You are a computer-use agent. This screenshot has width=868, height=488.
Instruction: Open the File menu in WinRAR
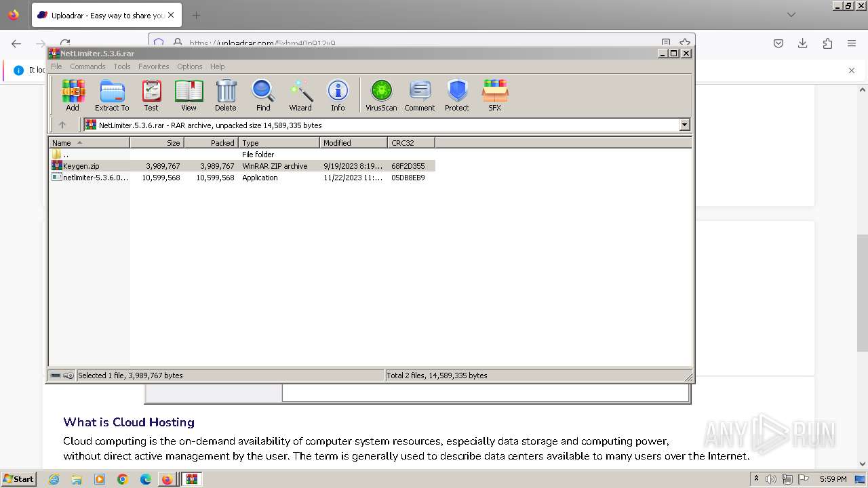tap(56, 66)
